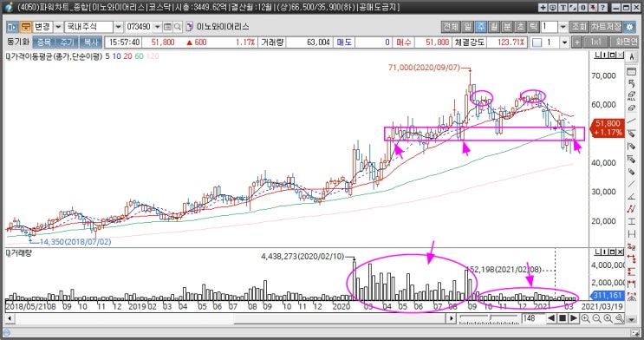Select the 전체 period button
Viewport: 644px width, 340px height.
coord(451,27)
